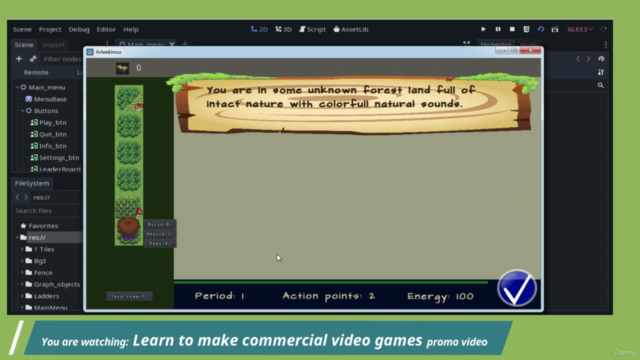The height and width of the screenshot is (360, 640).
Task: Open the AssetLib workspace
Action: (x=351, y=29)
